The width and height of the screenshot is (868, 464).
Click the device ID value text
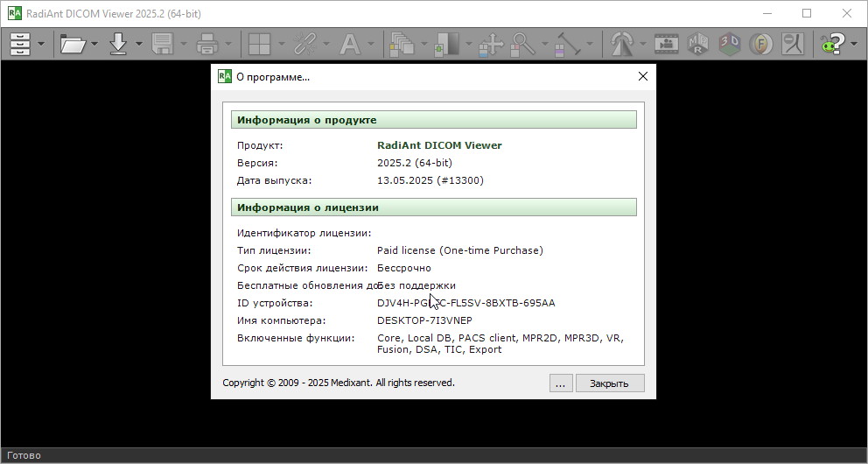[x=466, y=303]
